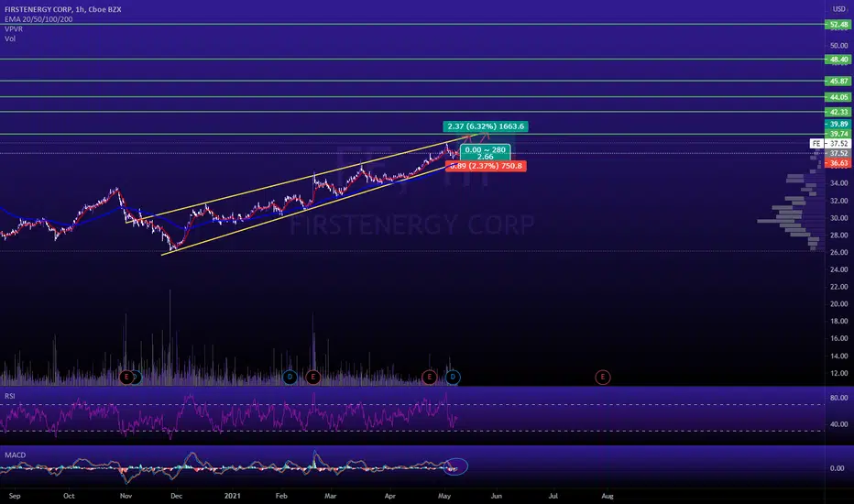854x504 pixels.
Task: Open the dividend D marker in early February
Action: tap(290, 377)
